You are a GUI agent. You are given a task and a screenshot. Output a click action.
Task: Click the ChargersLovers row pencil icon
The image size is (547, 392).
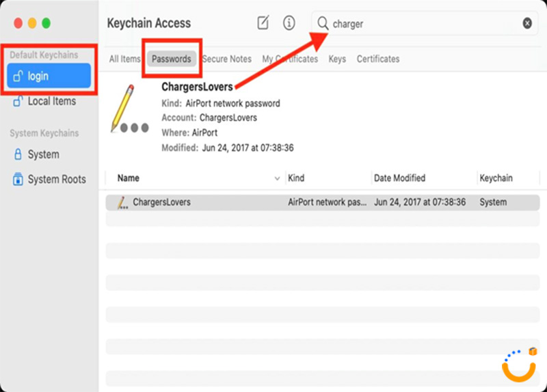[x=122, y=202]
